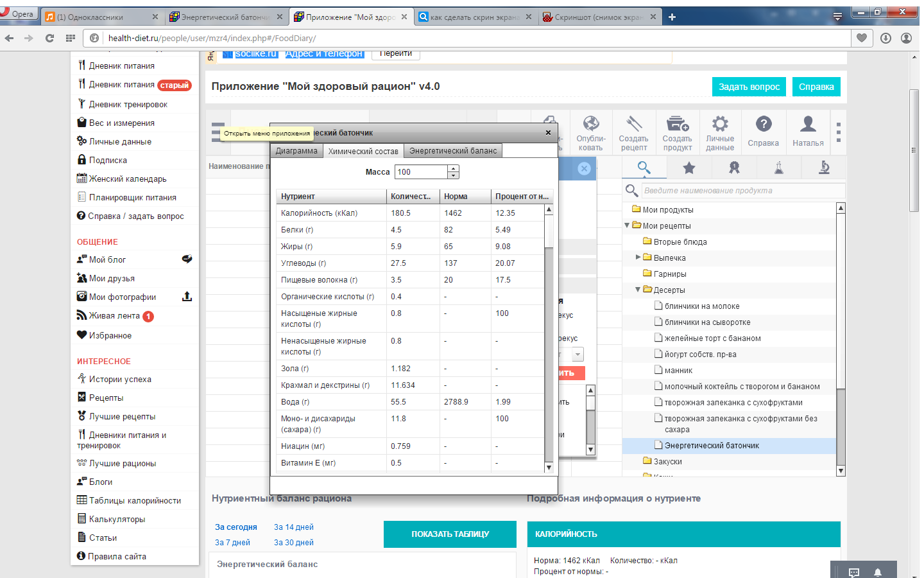Select the award ribbon tab icon

734,168
